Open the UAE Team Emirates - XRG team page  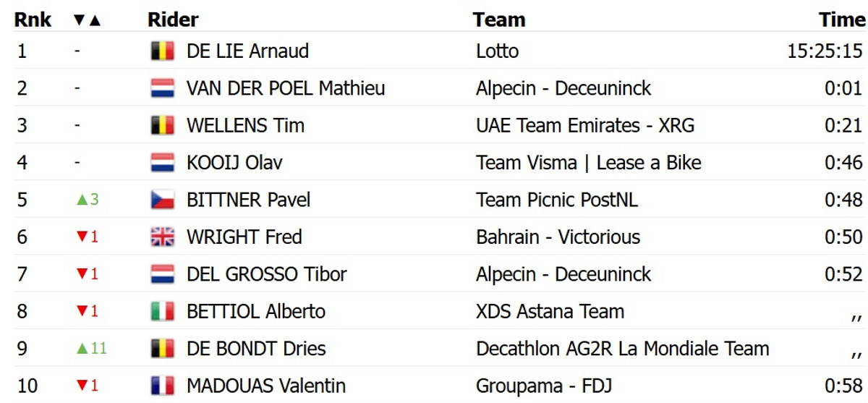point(584,125)
